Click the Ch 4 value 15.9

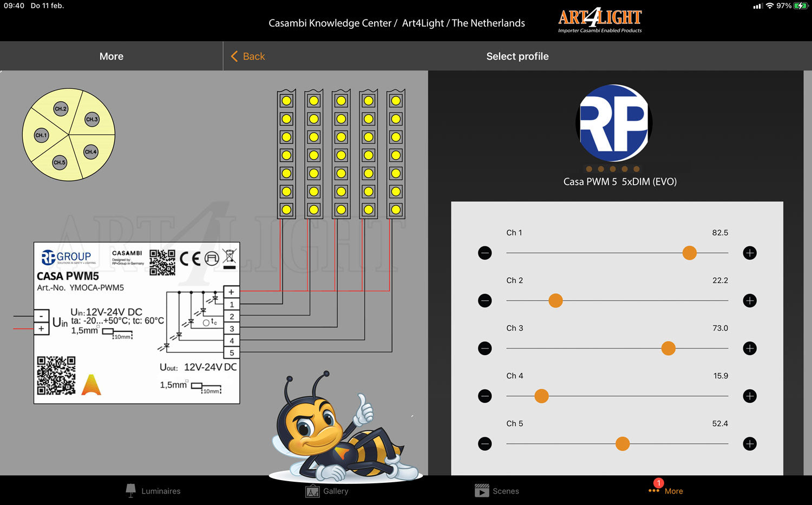click(721, 376)
